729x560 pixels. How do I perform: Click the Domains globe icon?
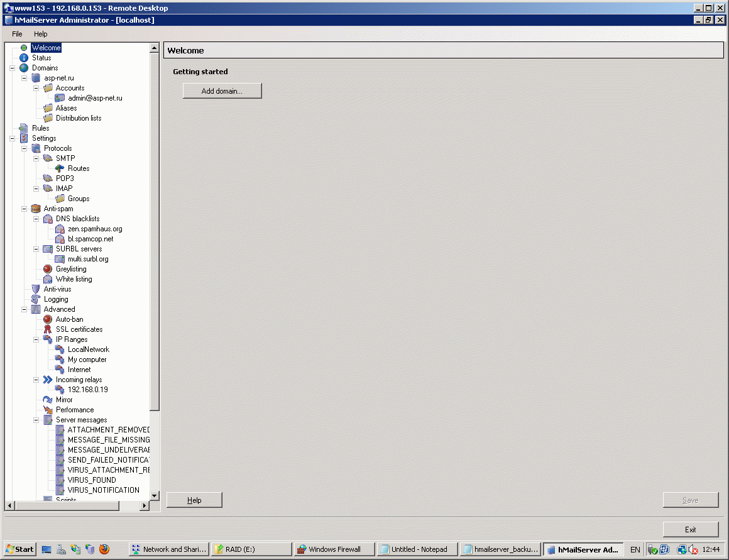pos(24,68)
